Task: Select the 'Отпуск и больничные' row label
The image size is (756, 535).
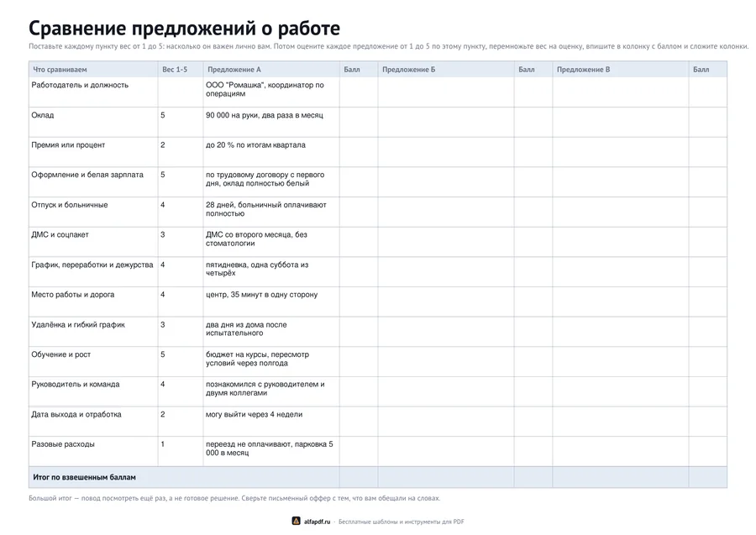Action: tap(70, 205)
